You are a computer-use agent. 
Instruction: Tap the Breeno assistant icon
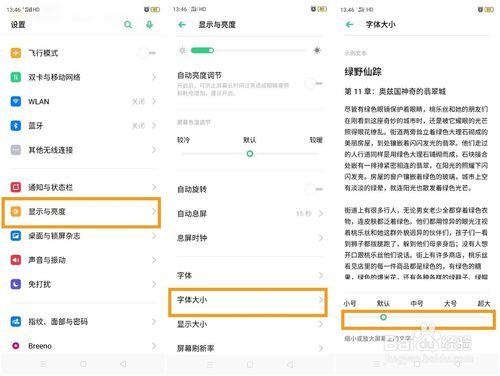point(16,346)
